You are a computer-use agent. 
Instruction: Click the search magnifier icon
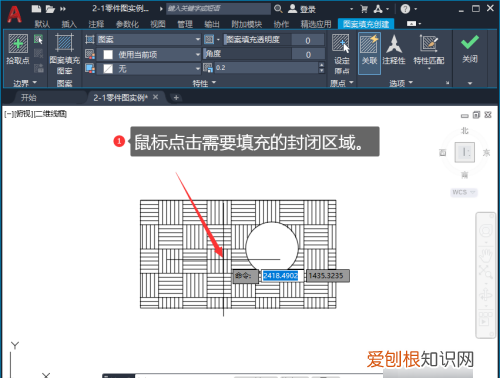click(278, 9)
